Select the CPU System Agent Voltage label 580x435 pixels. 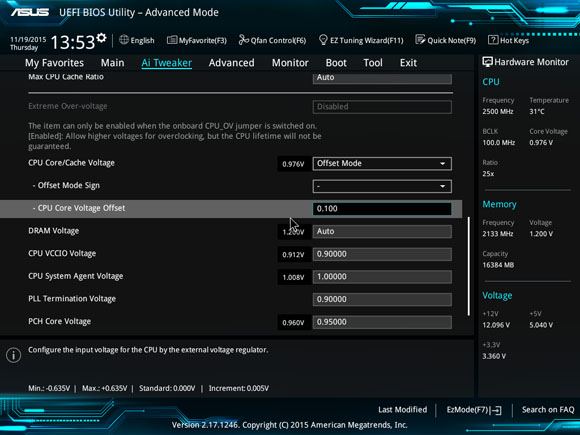tap(76, 276)
